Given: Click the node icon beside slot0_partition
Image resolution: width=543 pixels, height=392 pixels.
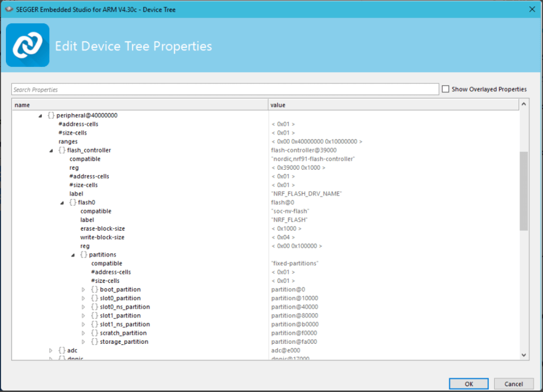Looking at the screenshot, I should (95, 298).
